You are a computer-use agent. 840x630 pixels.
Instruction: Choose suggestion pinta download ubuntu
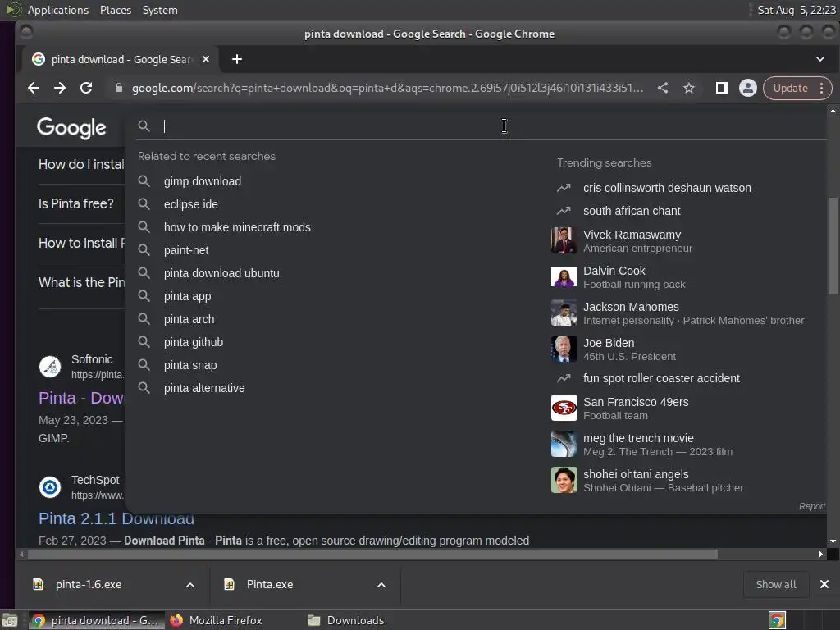point(221,273)
